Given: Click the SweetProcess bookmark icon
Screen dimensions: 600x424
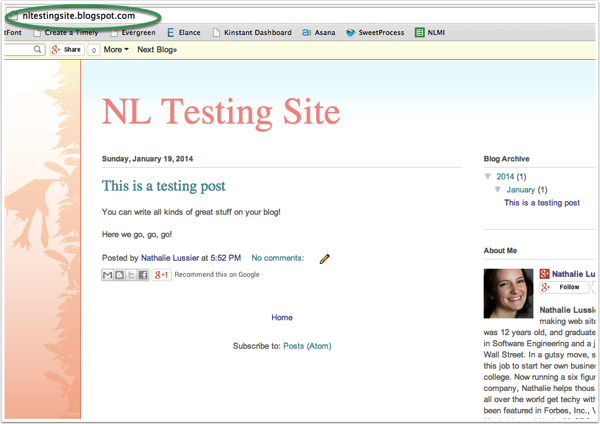Looking at the screenshot, I should coord(351,33).
